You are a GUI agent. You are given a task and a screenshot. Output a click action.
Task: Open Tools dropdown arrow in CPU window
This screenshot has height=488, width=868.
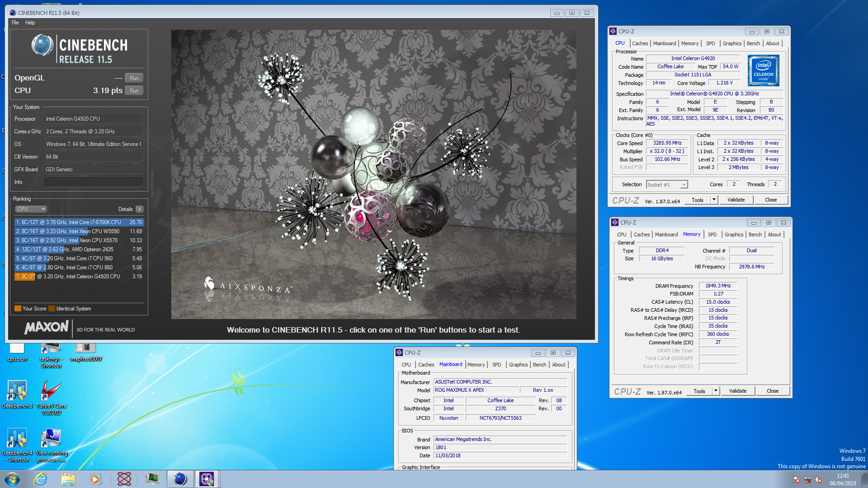coord(714,200)
